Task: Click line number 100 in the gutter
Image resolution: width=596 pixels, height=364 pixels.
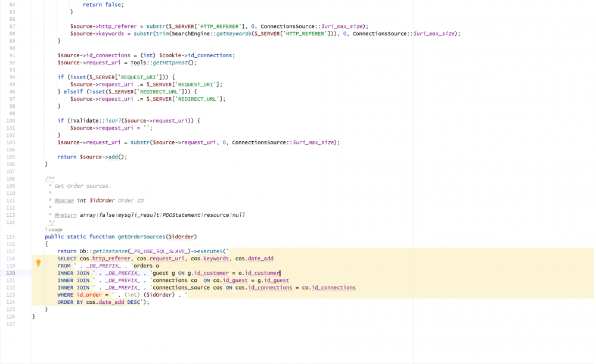Action: (x=10, y=120)
